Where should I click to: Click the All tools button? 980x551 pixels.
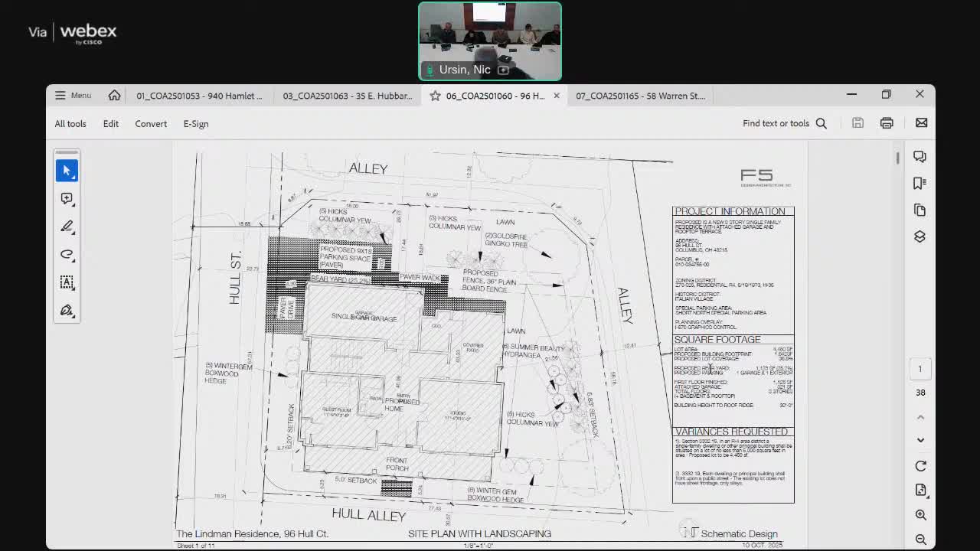click(x=70, y=123)
